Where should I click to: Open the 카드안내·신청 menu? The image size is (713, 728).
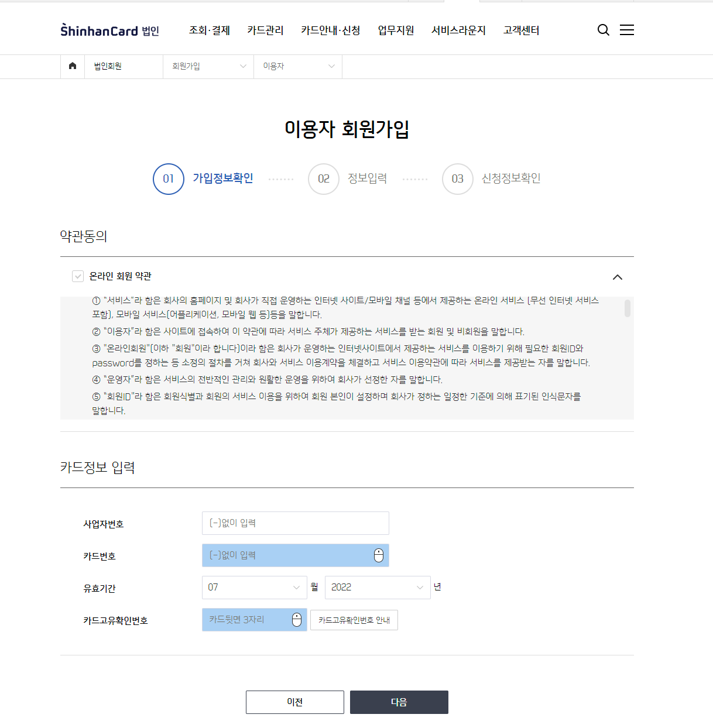click(x=331, y=30)
